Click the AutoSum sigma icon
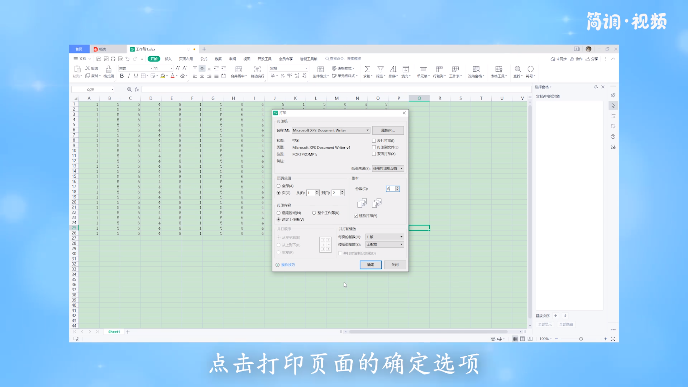 tap(367, 69)
